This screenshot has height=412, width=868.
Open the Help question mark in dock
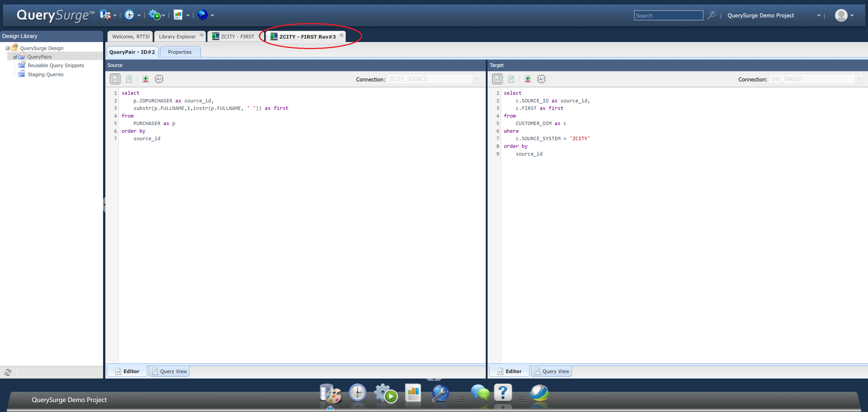503,393
